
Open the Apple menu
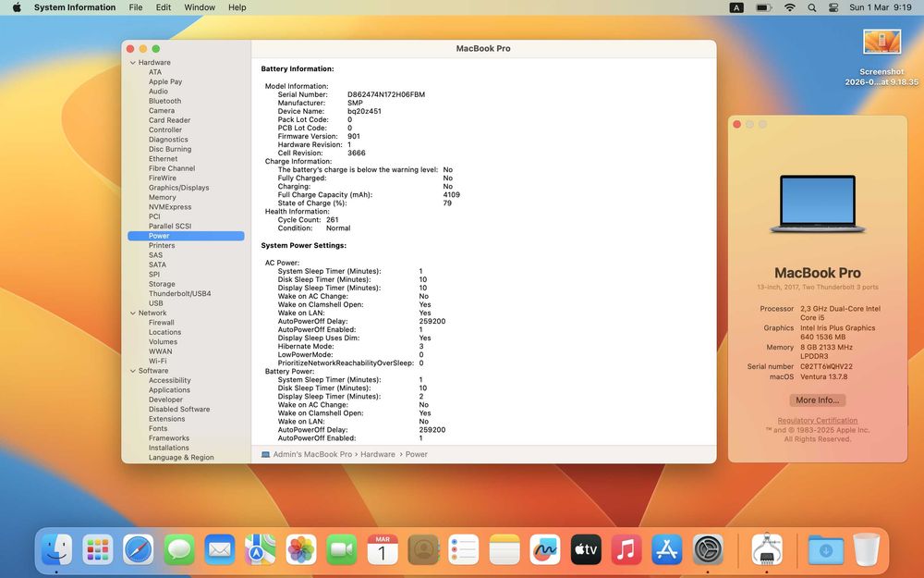click(x=17, y=7)
